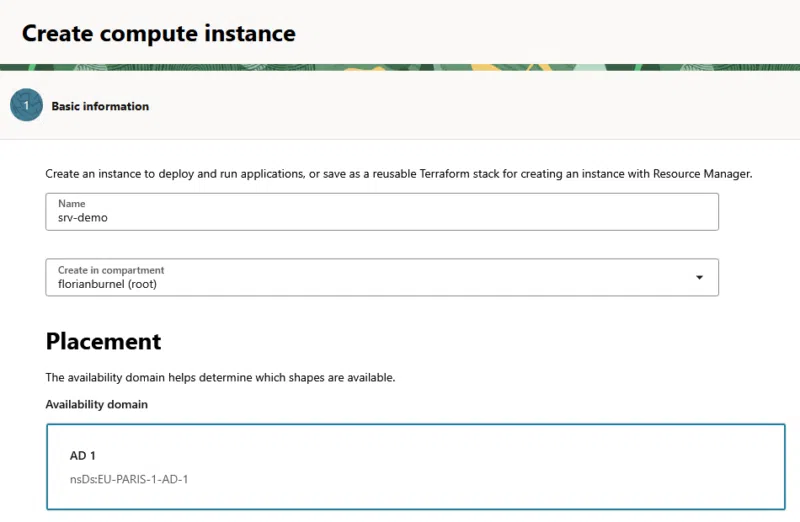Select the AD 1 availability domain card

415,467
